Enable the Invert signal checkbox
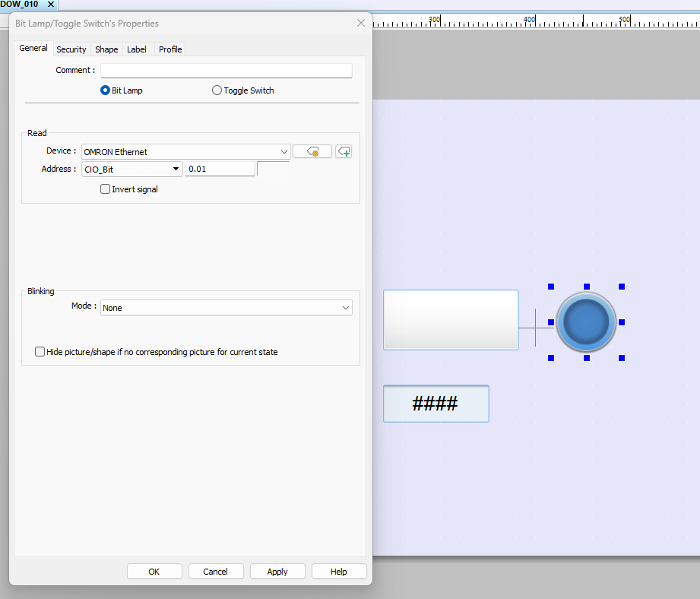Viewport: 700px width, 599px height. point(106,189)
